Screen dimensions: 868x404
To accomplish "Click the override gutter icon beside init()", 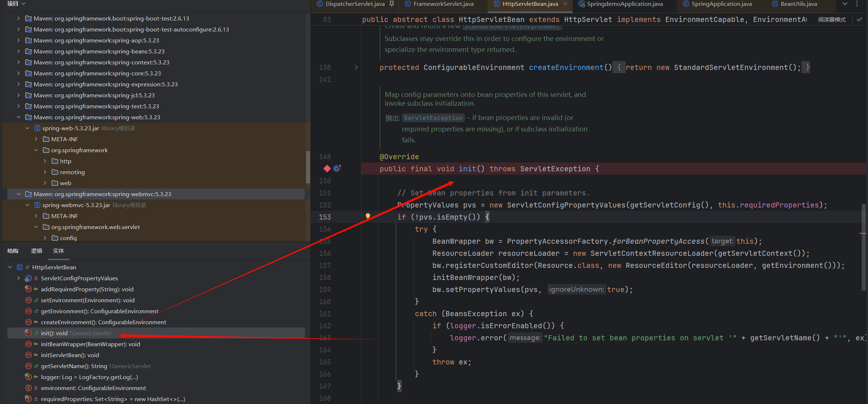I will tap(337, 168).
